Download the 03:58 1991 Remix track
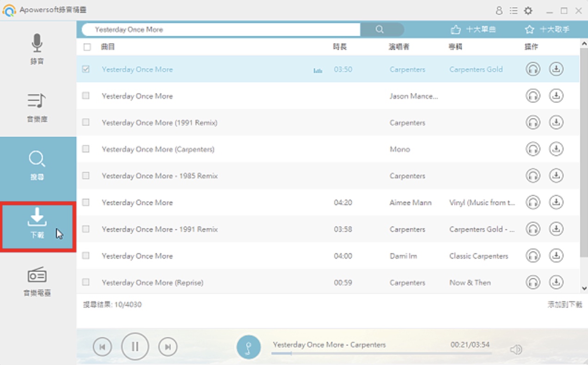Image resolution: width=588 pixels, height=365 pixels. point(556,229)
